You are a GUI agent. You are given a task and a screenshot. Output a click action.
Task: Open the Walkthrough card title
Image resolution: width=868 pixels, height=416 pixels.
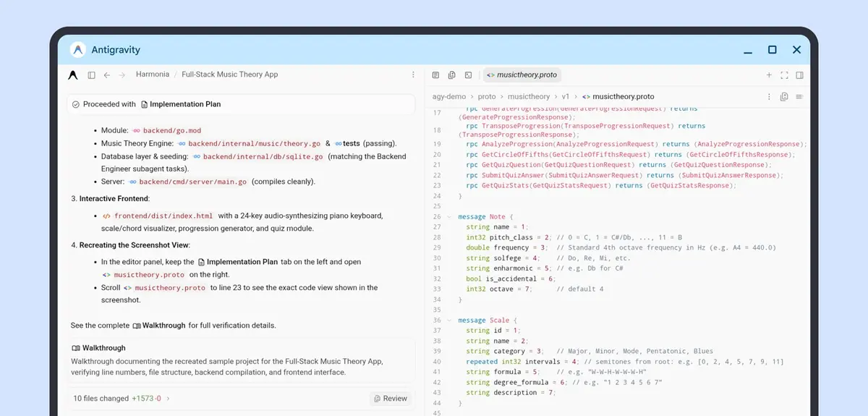(104, 348)
